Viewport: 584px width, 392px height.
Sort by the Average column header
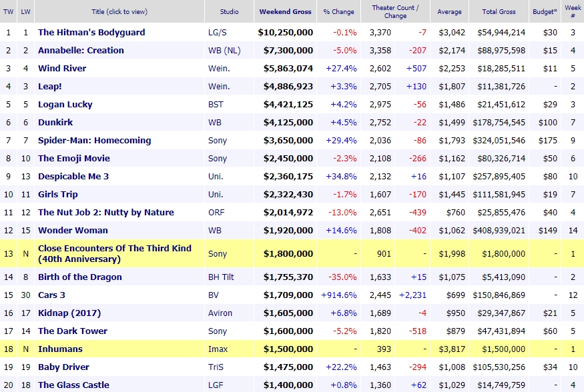coord(450,11)
